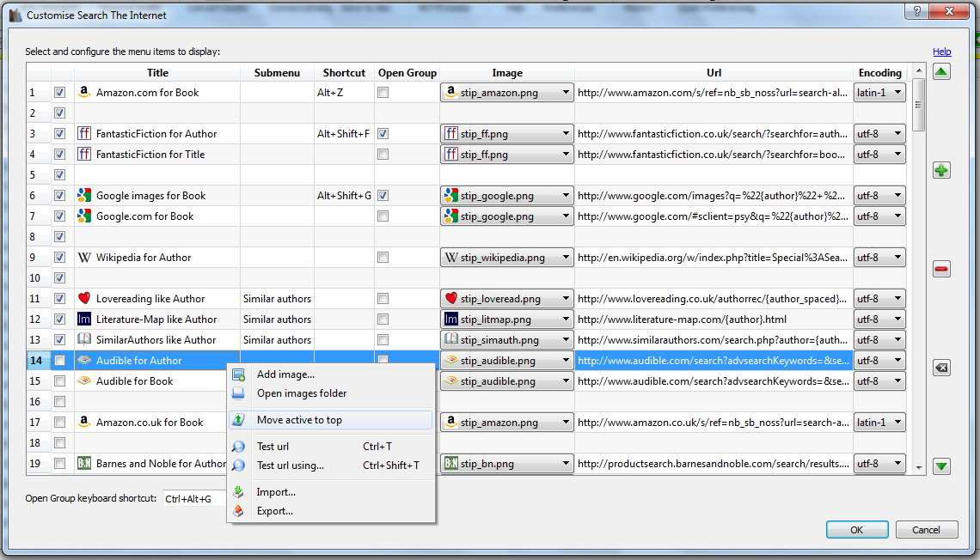Click the Wikipedia for Author W icon
This screenshot has width=980, height=560.
[x=83, y=257]
